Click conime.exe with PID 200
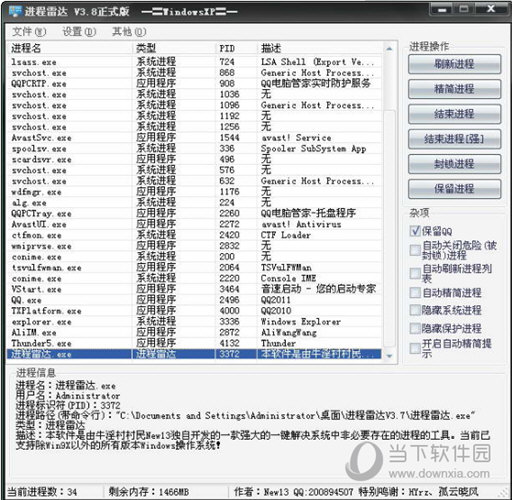This screenshot has width=512, height=500. click(195, 257)
